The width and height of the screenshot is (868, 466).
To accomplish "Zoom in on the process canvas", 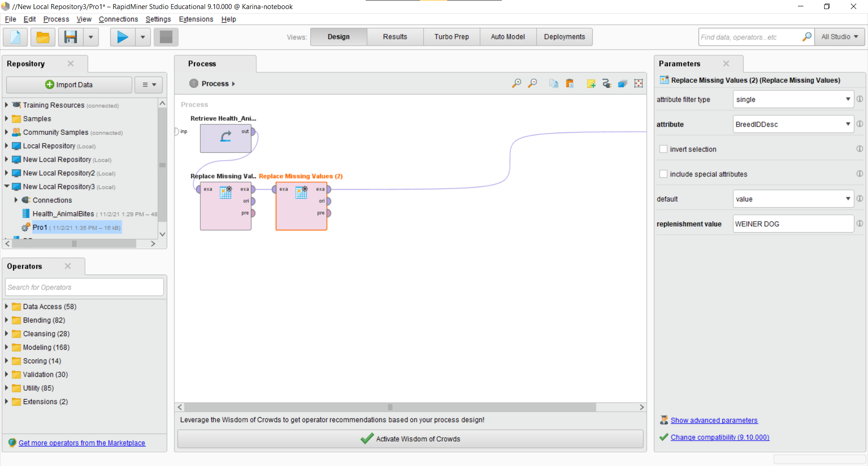I will click(516, 83).
